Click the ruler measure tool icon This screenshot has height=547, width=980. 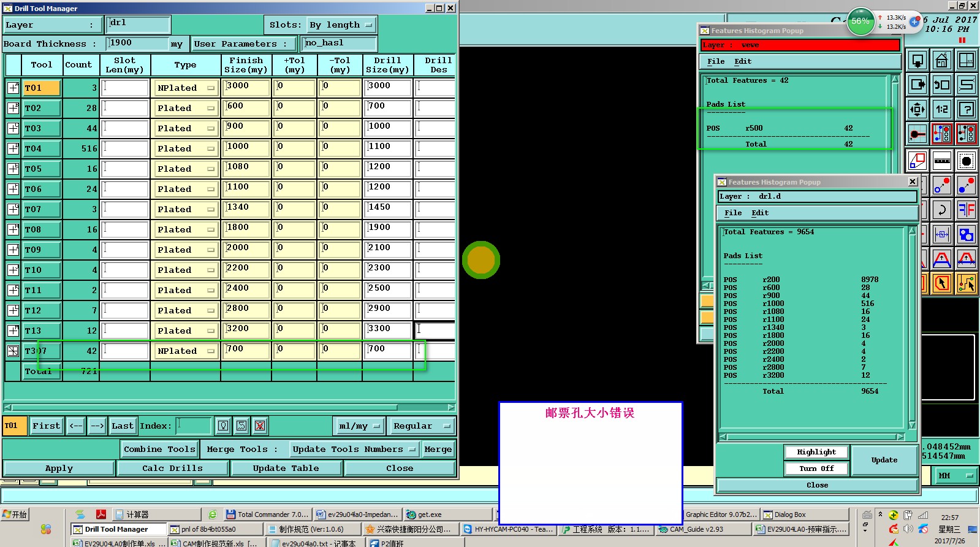click(941, 161)
